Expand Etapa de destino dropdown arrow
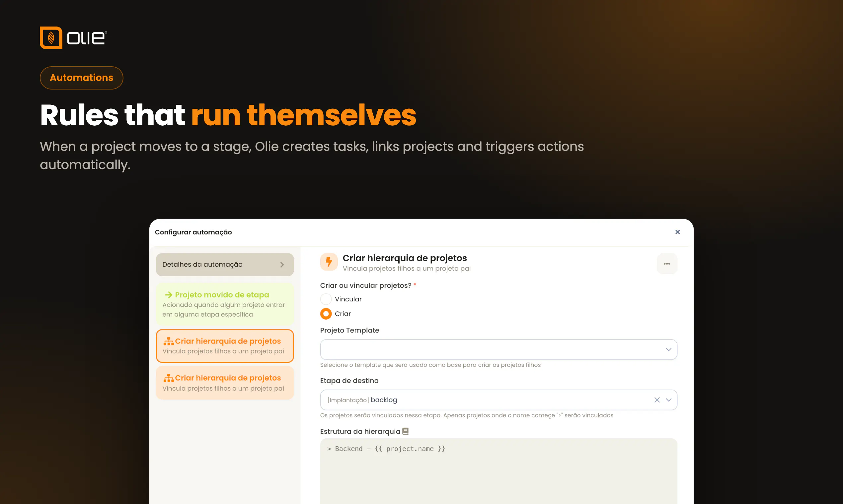The height and width of the screenshot is (504, 843). (x=668, y=400)
